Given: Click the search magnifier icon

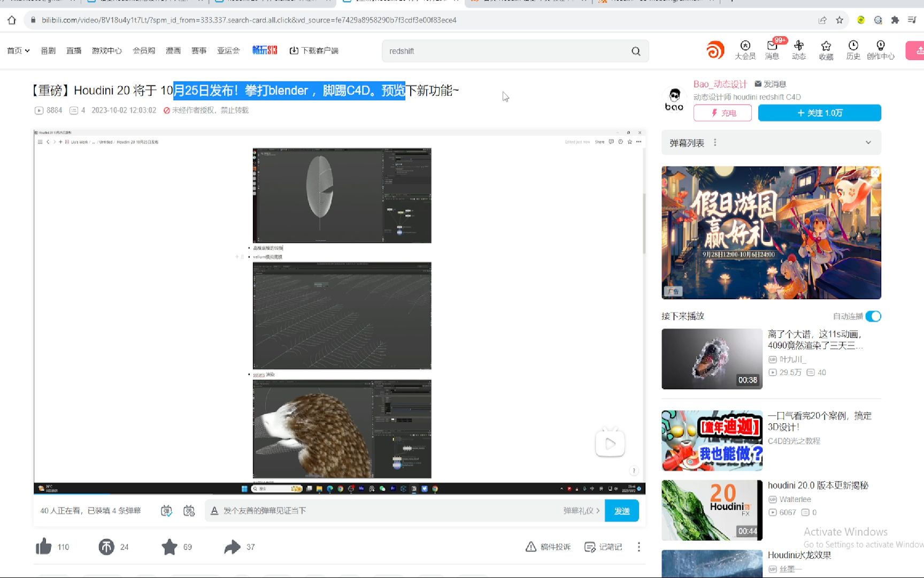Looking at the screenshot, I should click(x=636, y=51).
